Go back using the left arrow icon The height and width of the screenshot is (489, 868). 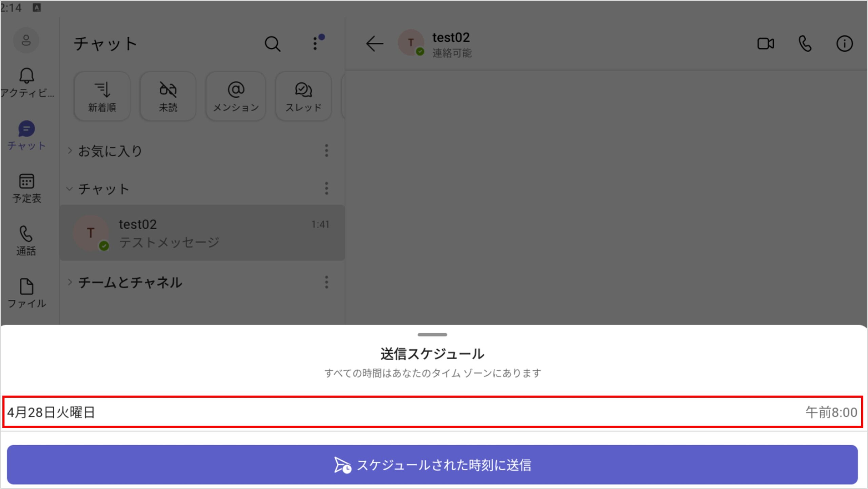pyautogui.click(x=374, y=44)
